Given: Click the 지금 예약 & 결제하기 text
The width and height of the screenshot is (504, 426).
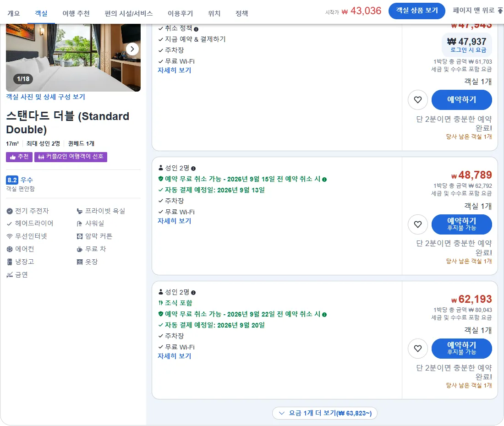Looking at the screenshot, I should coord(195,39).
